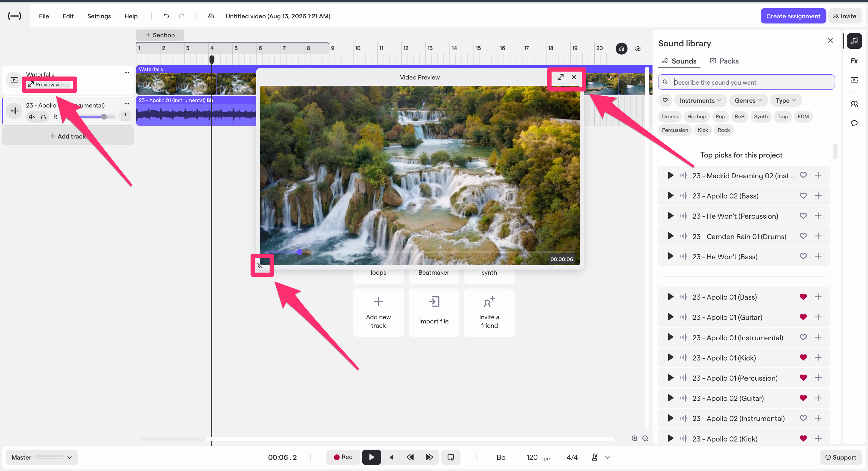The image size is (868, 471).
Task: Open the Help menu
Action: [131, 16]
